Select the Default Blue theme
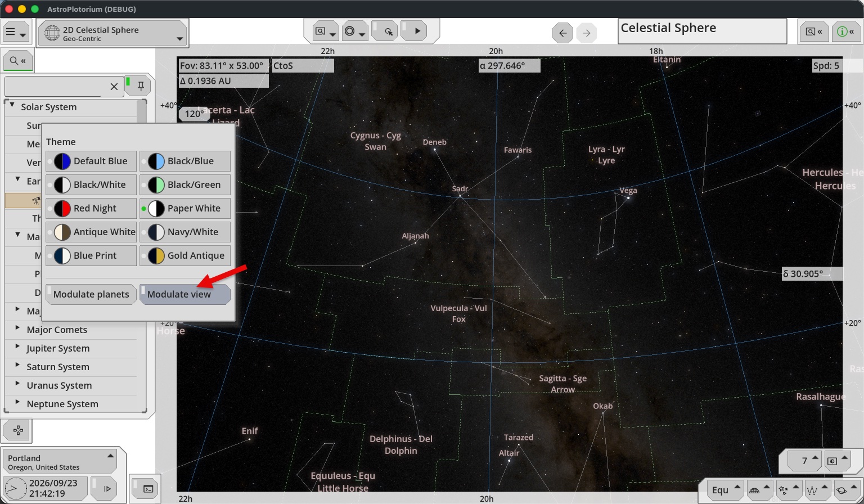Screen dimensions: 864x504 [91, 161]
